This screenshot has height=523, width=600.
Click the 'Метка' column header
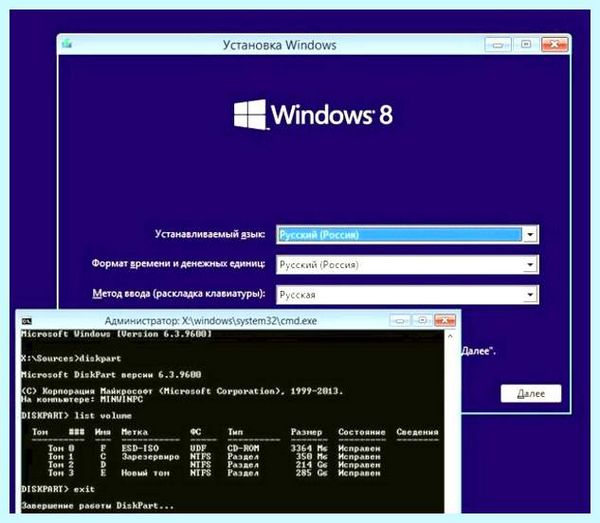(135, 432)
